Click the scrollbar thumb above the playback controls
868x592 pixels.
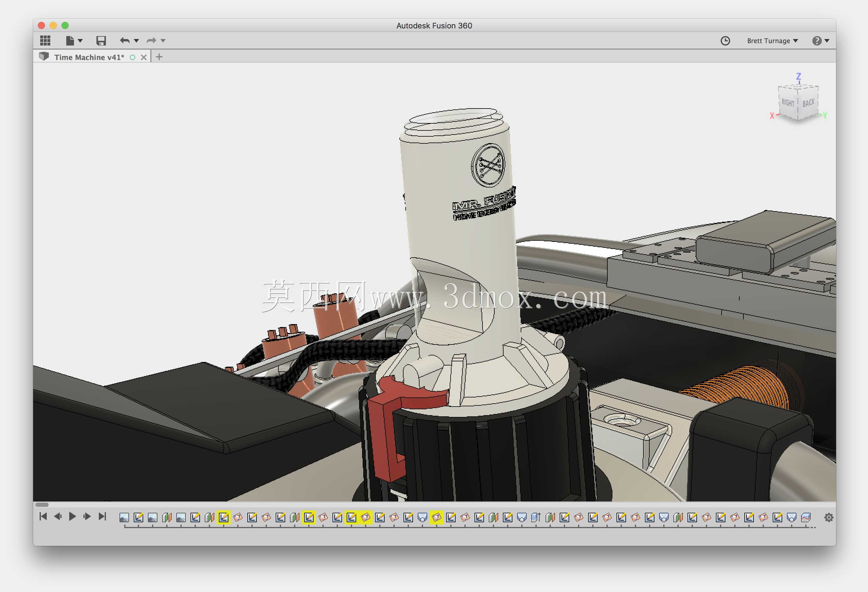[42, 505]
